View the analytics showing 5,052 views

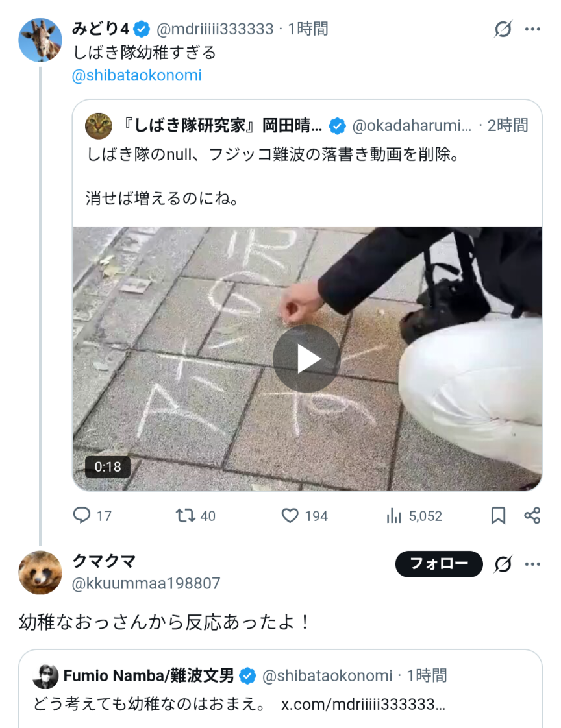pos(414,515)
